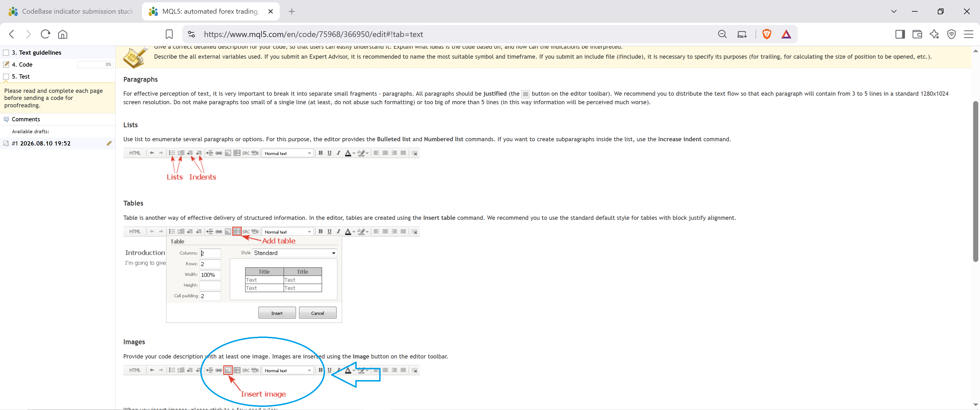Screen dimensions: 980x410
Task: Open the Brave VPN shield icon
Action: coord(952,34)
